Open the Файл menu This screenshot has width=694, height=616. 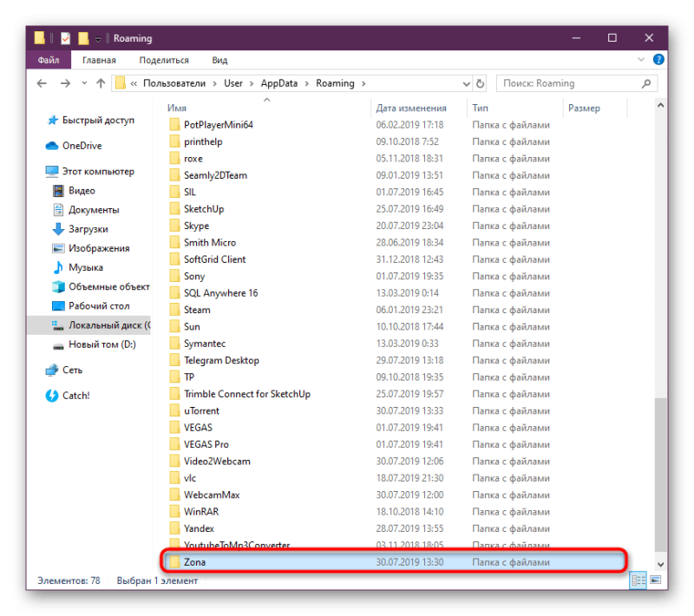49,60
